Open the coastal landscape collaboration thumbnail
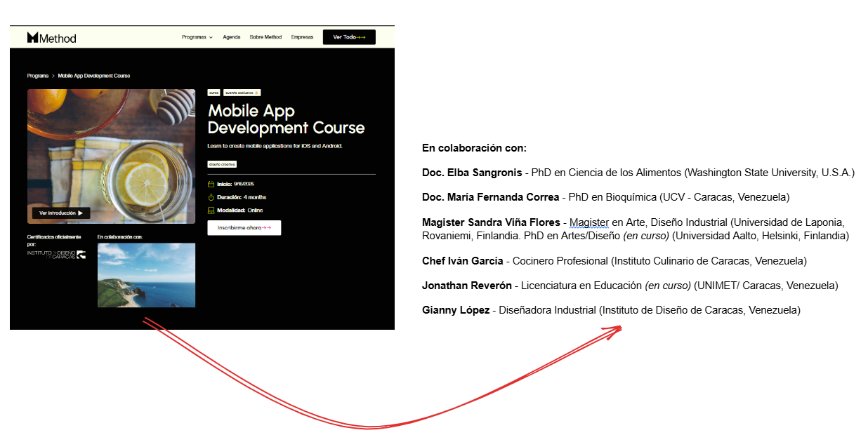 (146, 275)
